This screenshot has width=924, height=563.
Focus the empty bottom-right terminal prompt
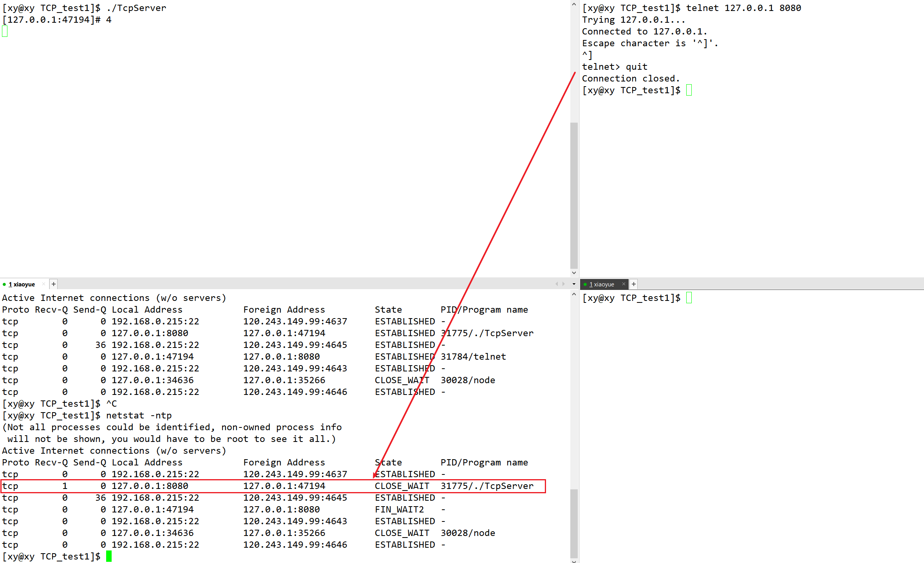coord(744,411)
